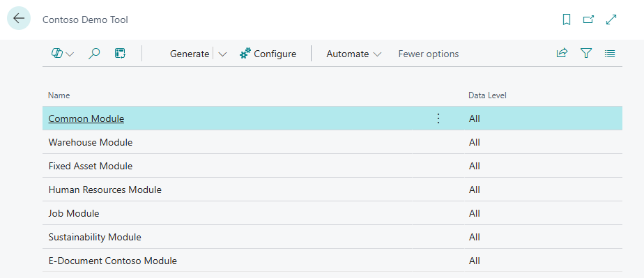
Task: Expand the Generate dropdown arrow
Action: (x=222, y=54)
